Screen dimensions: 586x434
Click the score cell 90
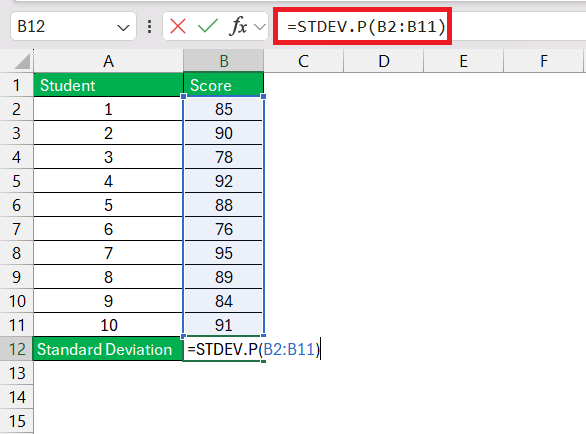(223, 133)
